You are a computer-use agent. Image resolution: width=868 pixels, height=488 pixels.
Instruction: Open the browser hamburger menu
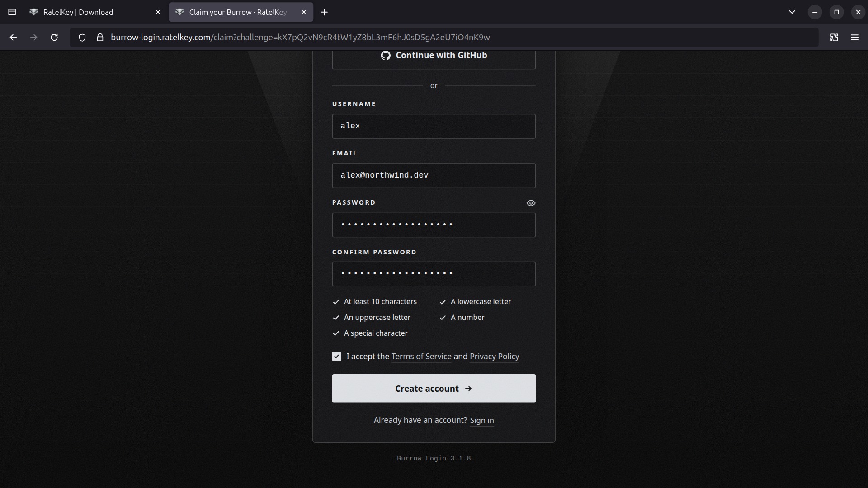(854, 38)
